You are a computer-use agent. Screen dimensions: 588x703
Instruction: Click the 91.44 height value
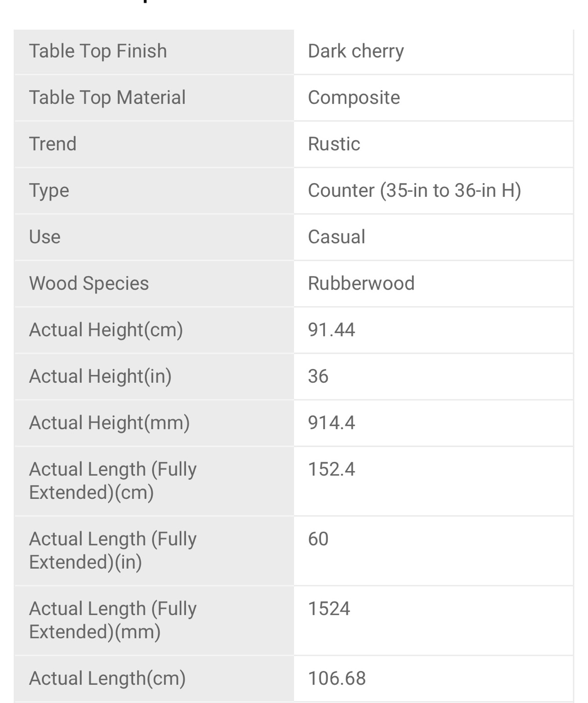332,330
